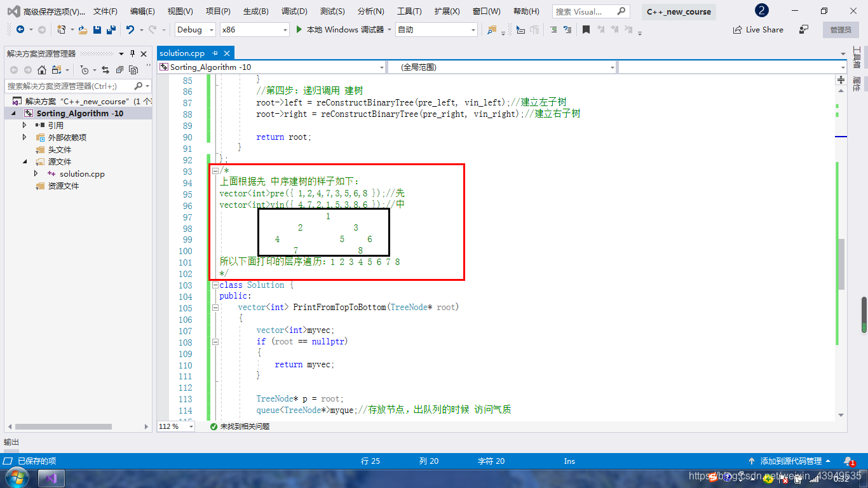The image size is (868, 488).
Task: Click the pending changes filter clock icon
Action: 85,70
